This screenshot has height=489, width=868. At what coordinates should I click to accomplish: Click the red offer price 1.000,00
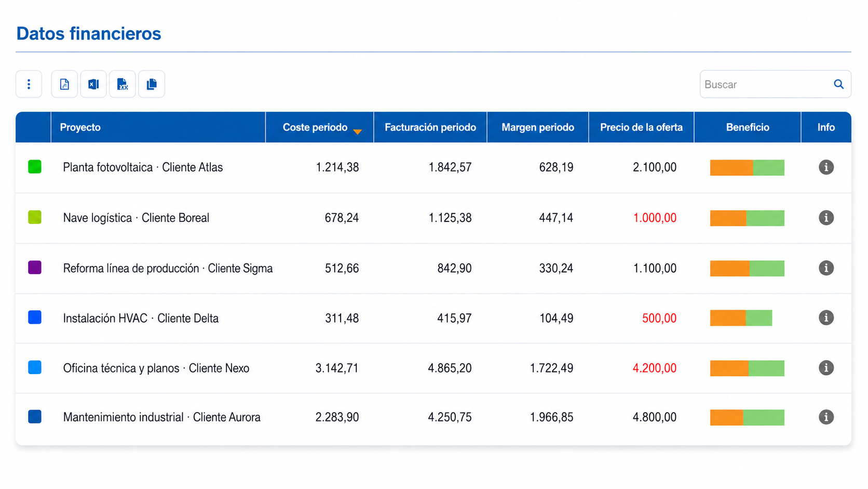click(x=655, y=218)
